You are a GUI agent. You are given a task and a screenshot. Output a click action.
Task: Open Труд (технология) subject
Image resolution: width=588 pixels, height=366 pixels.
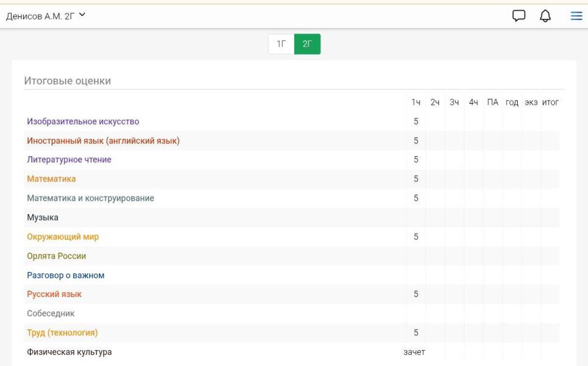pyautogui.click(x=62, y=332)
